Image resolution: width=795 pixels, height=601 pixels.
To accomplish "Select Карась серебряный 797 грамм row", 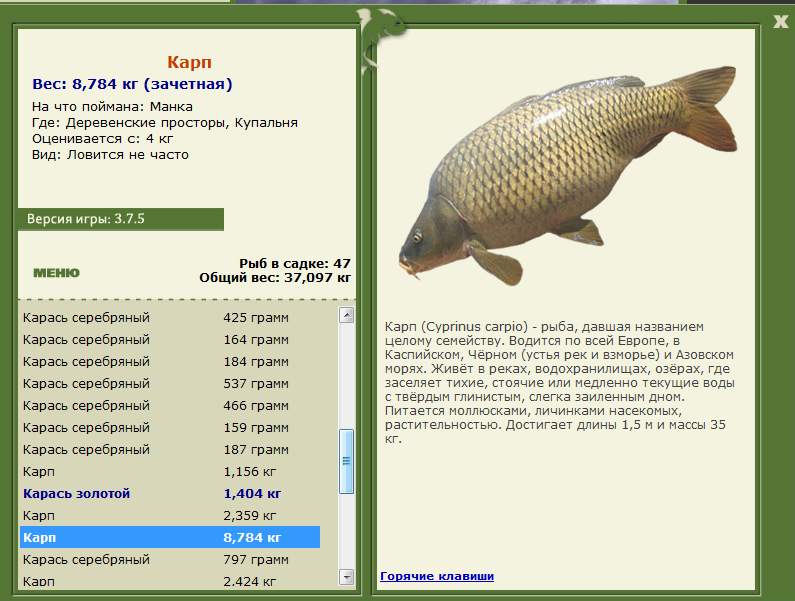I will (170, 559).
